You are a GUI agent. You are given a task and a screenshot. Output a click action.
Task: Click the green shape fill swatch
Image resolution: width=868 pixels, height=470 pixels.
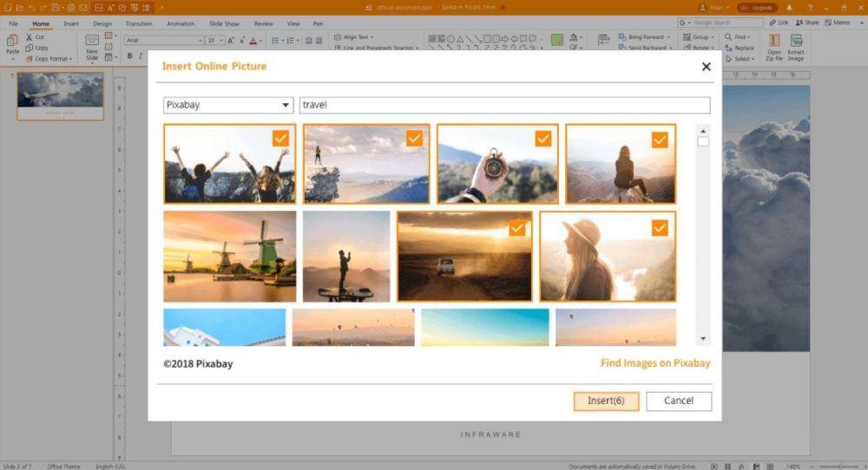557,40
